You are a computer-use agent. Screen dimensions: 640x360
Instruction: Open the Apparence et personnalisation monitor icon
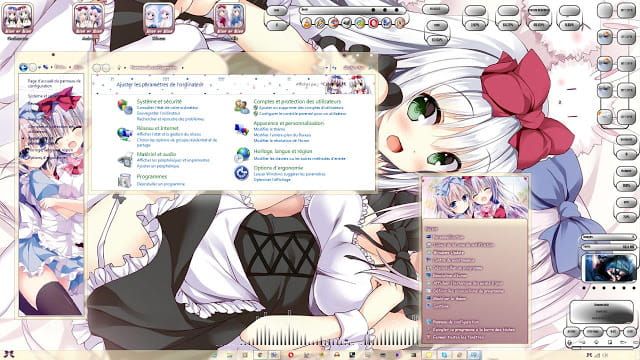click(x=242, y=130)
